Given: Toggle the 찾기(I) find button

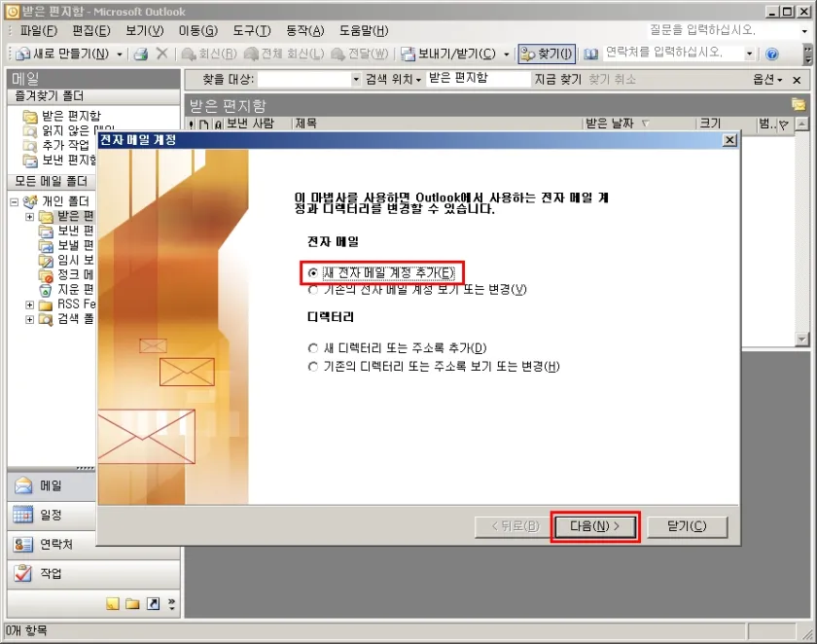Looking at the screenshot, I should pos(547,54).
